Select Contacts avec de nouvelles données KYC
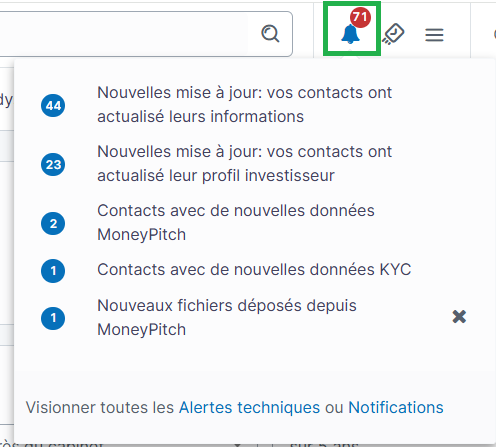 (x=254, y=270)
